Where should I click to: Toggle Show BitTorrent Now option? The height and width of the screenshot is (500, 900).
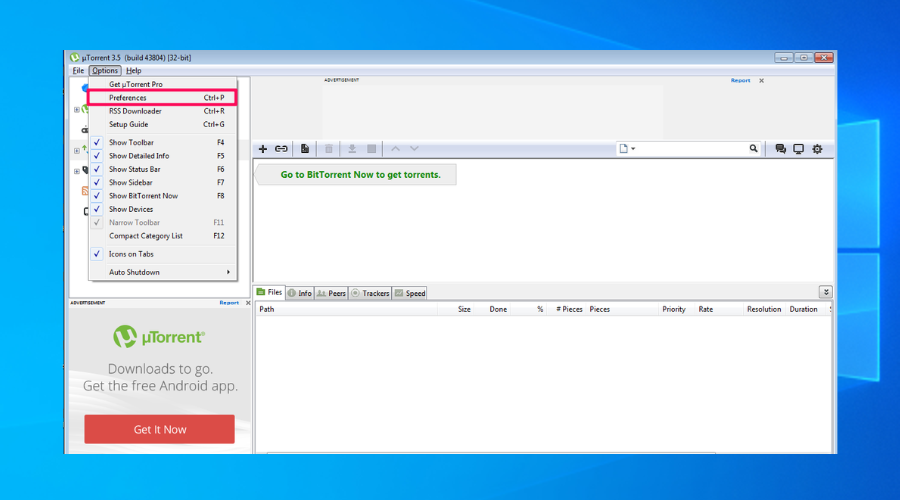(162, 196)
